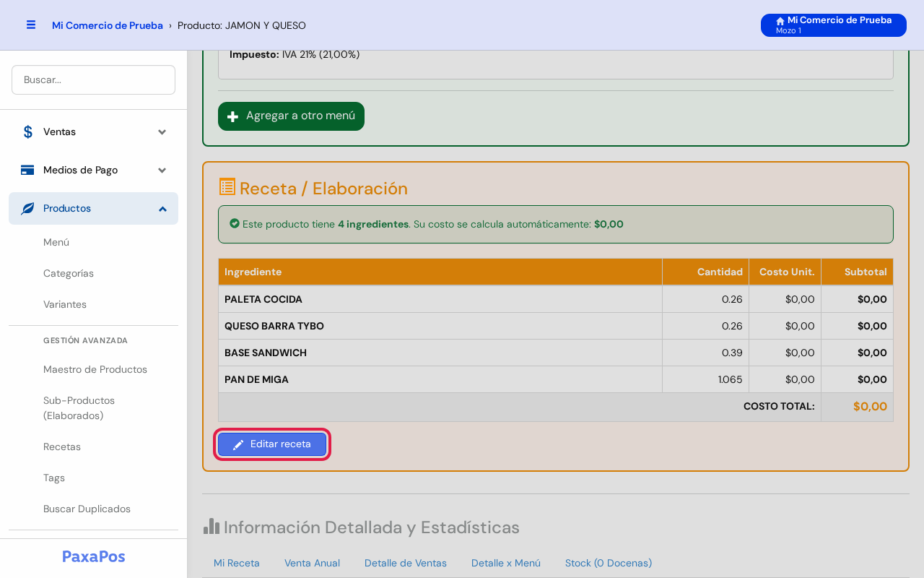Open Buscar Duplicados in the sidebar

pyautogui.click(x=87, y=509)
